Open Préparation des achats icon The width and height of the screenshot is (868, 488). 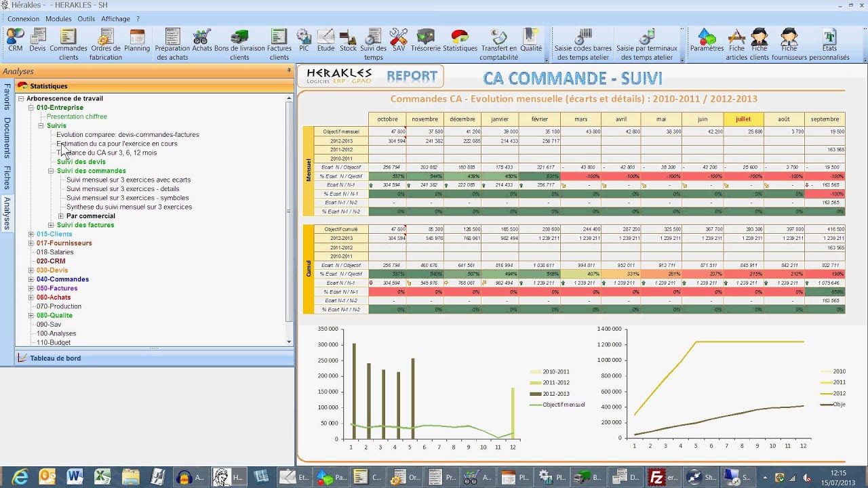click(x=172, y=45)
